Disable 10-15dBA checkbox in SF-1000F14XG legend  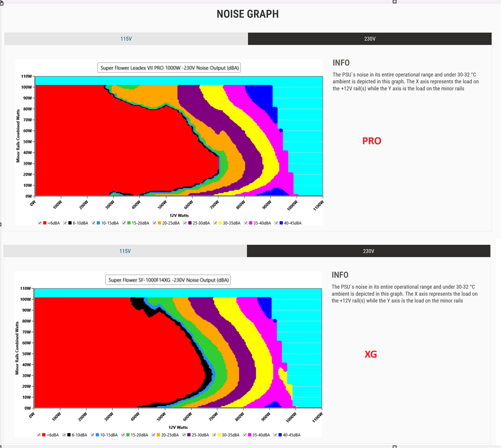pos(93,435)
